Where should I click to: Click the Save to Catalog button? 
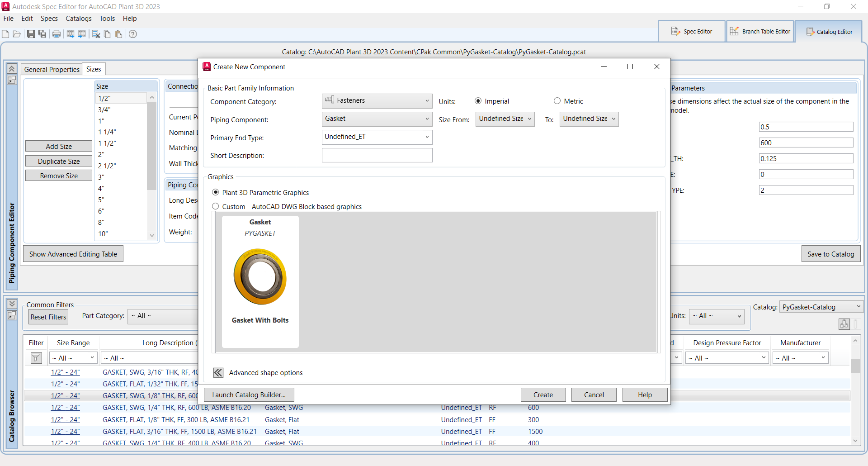[831, 254]
